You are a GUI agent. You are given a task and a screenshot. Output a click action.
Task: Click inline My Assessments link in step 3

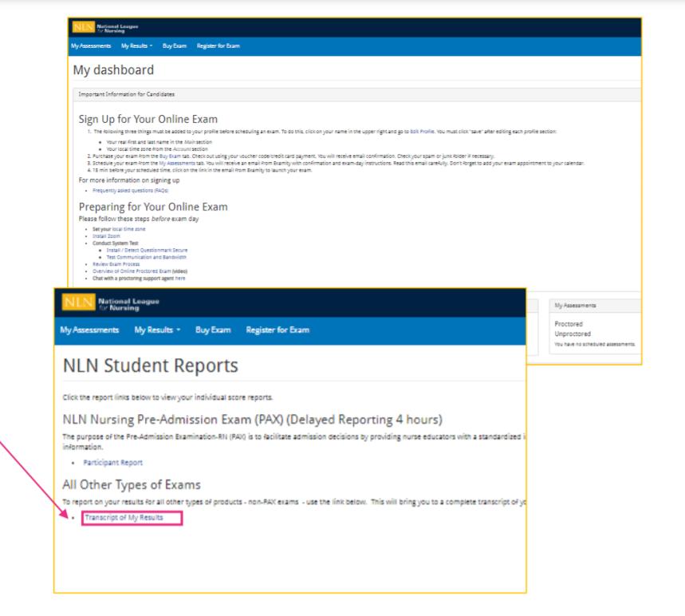click(x=177, y=164)
